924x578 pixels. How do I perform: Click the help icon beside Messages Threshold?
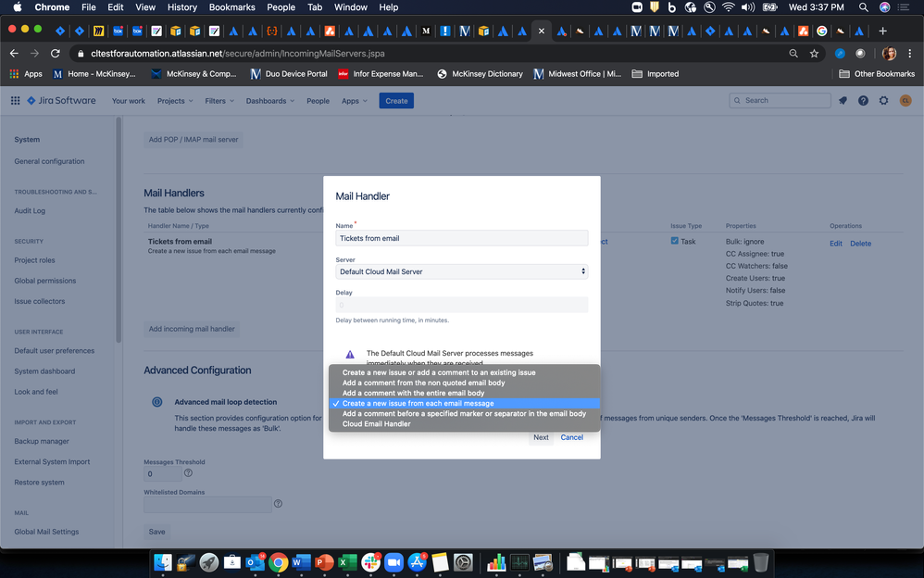point(188,473)
